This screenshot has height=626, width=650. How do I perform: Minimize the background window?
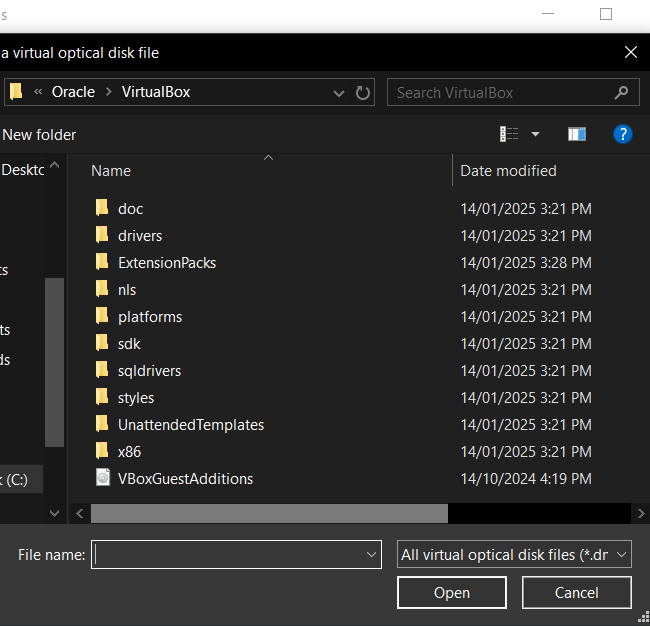(548, 14)
